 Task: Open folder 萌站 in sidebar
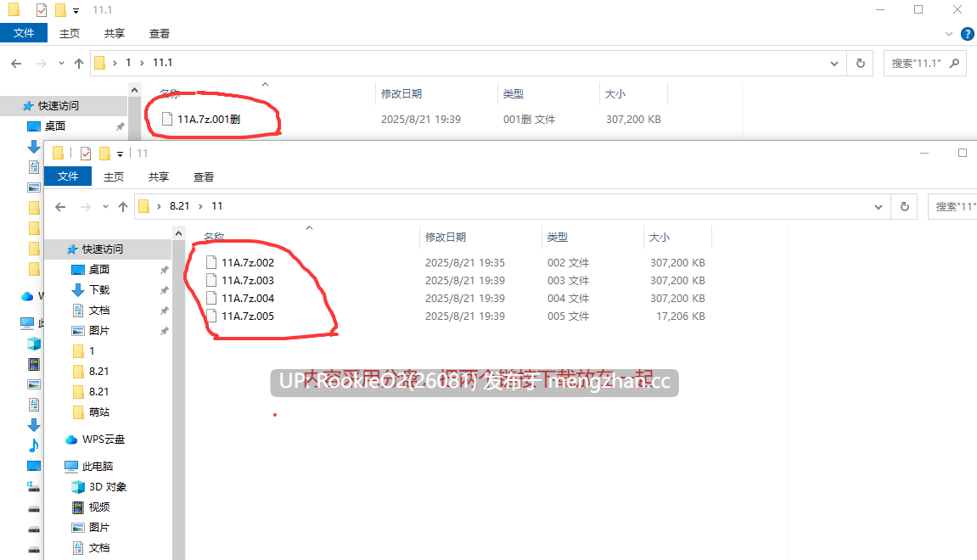pos(99,412)
